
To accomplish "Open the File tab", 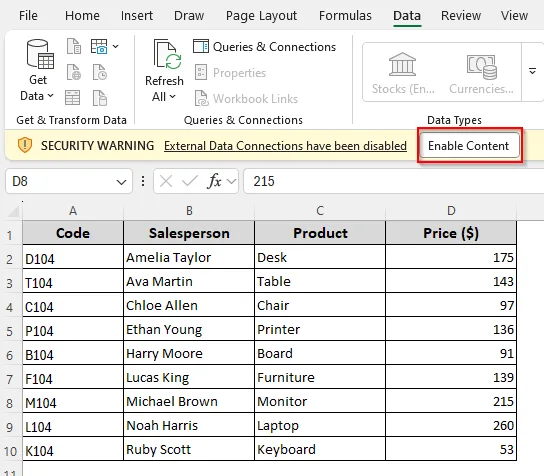I will (28, 16).
